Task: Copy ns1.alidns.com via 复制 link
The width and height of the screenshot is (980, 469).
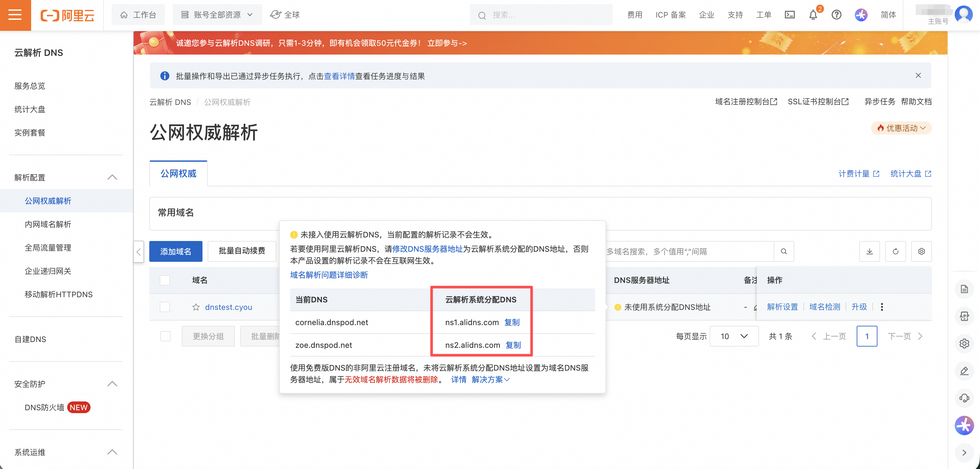Action: coord(512,323)
